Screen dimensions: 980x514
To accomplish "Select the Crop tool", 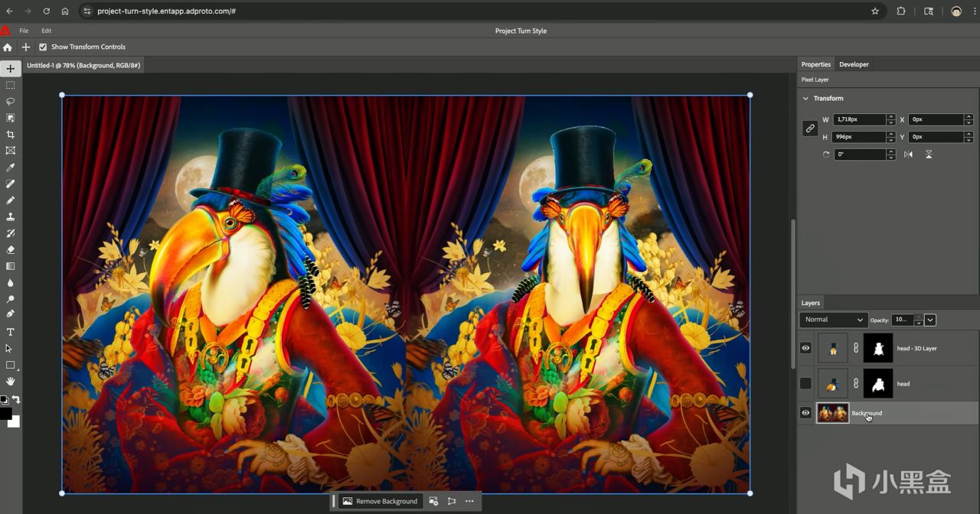I will click(x=10, y=135).
